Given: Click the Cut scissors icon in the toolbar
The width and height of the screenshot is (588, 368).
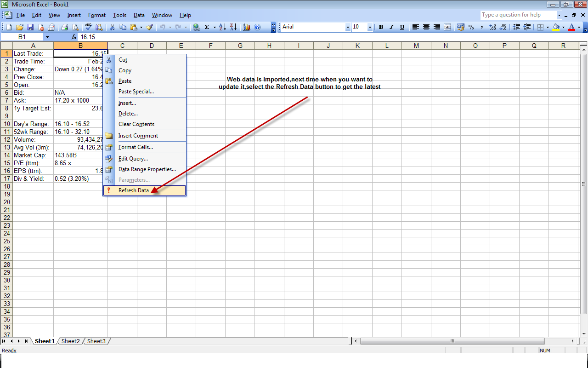Looking at the screenshot, I should click(x=112, y=27).
